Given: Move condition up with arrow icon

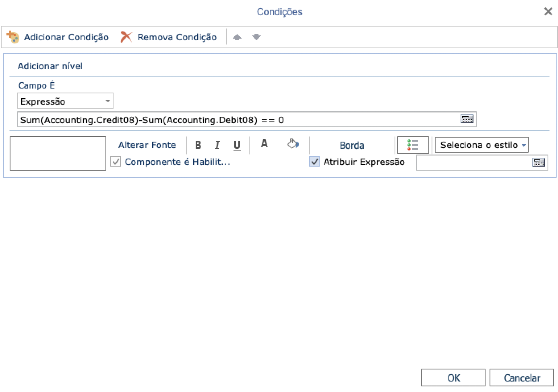Looking at the screenshot, I should pyautogui.click(x=237, y=37).
